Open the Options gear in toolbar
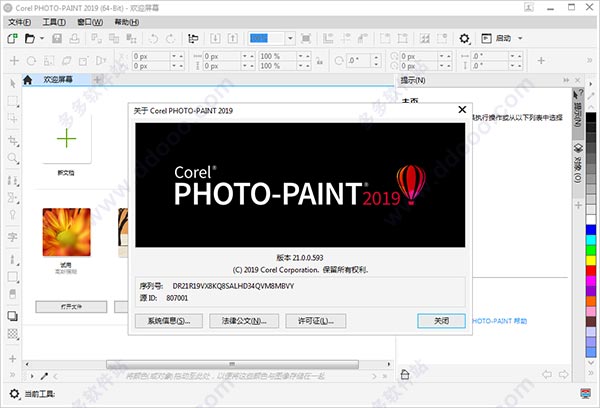 click(464, 38)
